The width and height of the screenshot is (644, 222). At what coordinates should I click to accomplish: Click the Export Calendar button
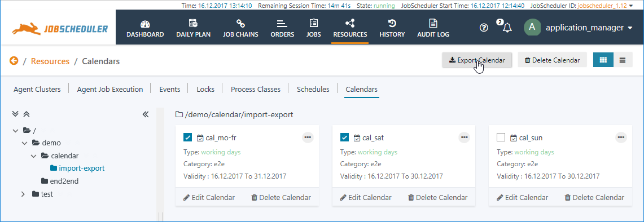click(x=477, y=60)
